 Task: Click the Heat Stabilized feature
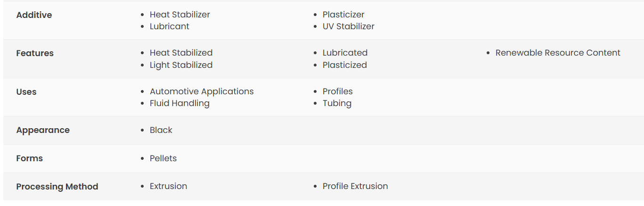pyautogui.click(x=181, y=53)
